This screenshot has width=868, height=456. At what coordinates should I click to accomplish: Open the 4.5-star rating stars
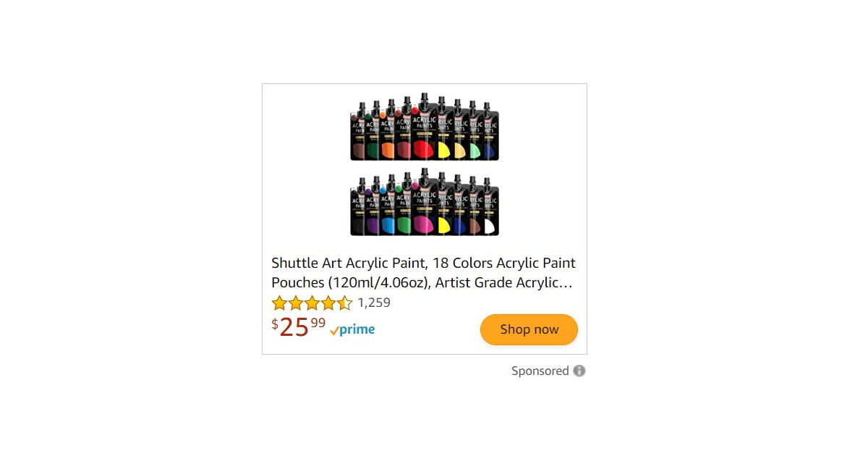pos(312,303)
